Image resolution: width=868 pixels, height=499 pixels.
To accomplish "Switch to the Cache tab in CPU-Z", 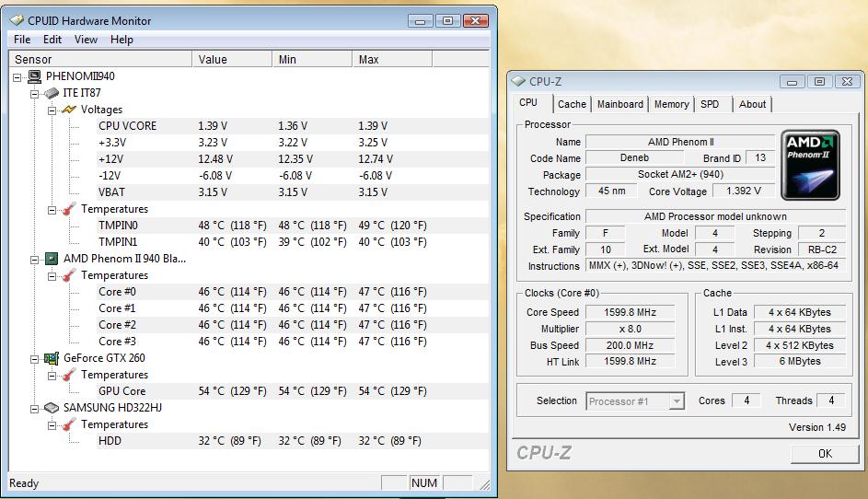I will (x=572, y=104).
